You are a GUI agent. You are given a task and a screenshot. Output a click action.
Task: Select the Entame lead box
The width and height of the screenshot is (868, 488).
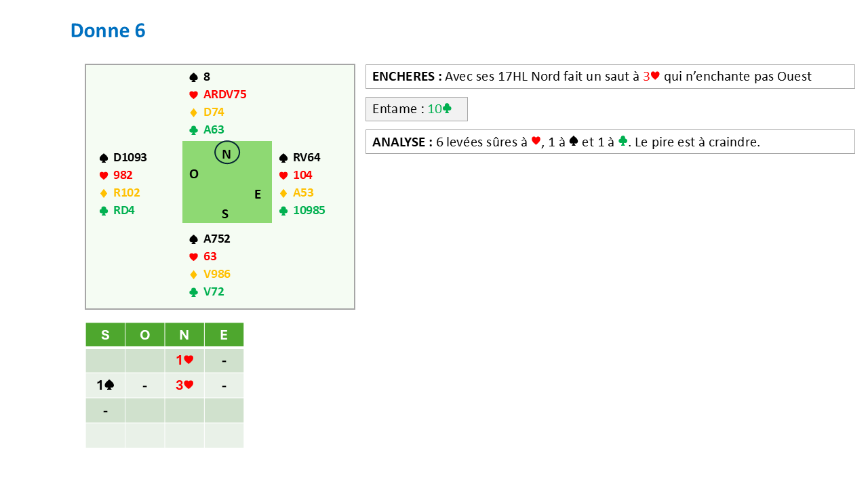coord(416,108)
